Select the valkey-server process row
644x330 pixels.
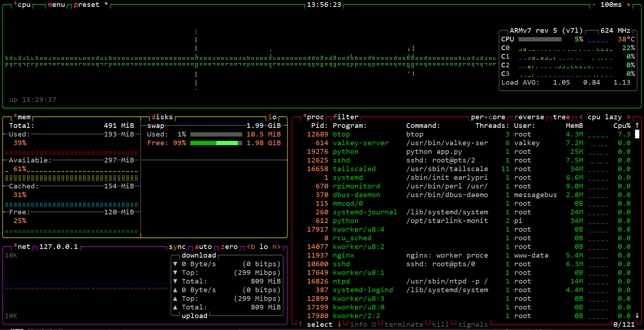pos(360,143)
